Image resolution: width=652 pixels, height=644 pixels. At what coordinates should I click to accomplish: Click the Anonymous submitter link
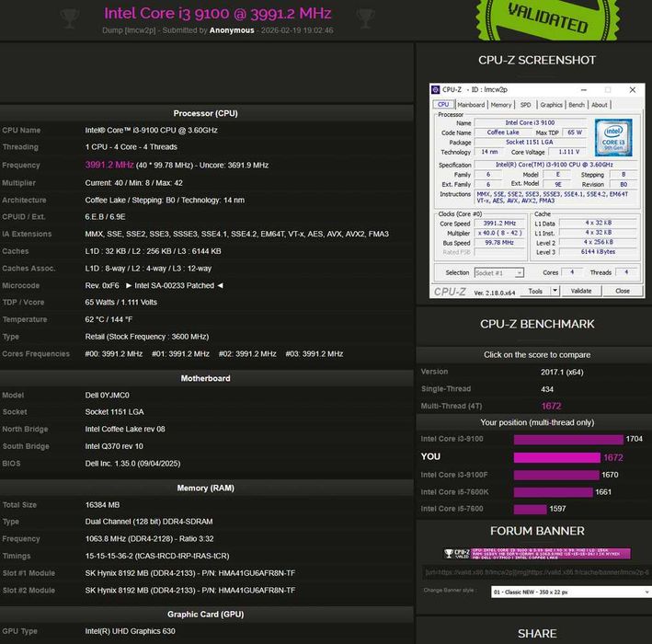[232, 30]
